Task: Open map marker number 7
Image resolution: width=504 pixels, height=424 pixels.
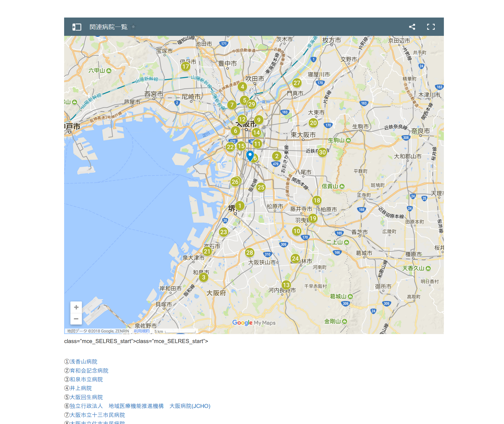Action: click(232, 105)
